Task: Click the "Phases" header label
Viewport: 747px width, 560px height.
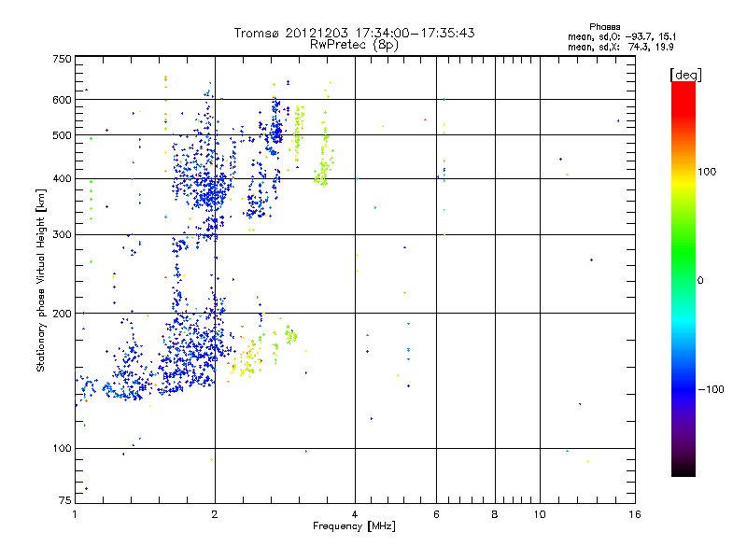Action: coord(604,27)
